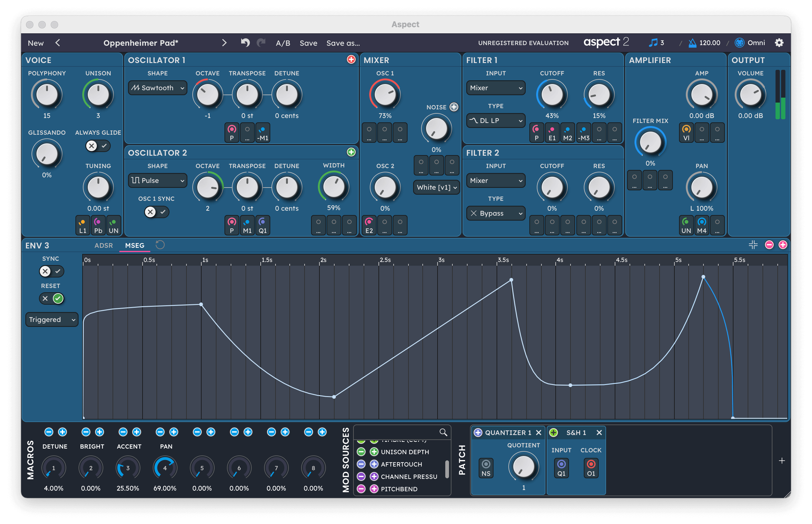
Task: Open the Filter 1 input Mixer dropdown
Action: 495,88
